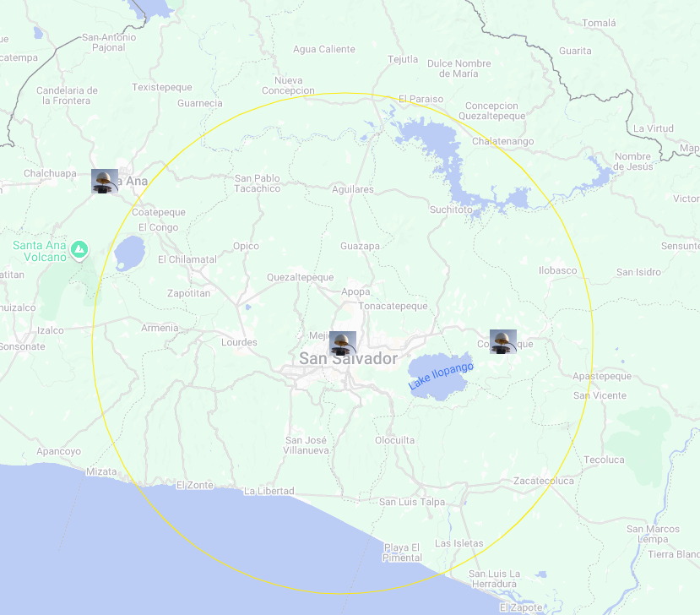Select the Chalatenango town label
The height and width of the screenshot is (615, 700).
pyautogui.click(x=502, y=141)
